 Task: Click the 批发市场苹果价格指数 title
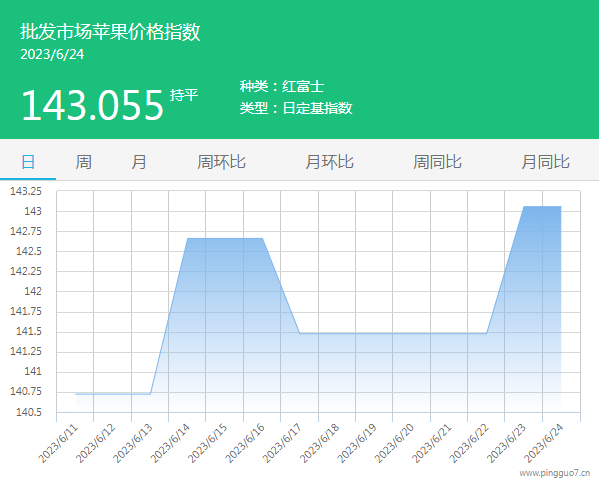(x=110, y=31)
